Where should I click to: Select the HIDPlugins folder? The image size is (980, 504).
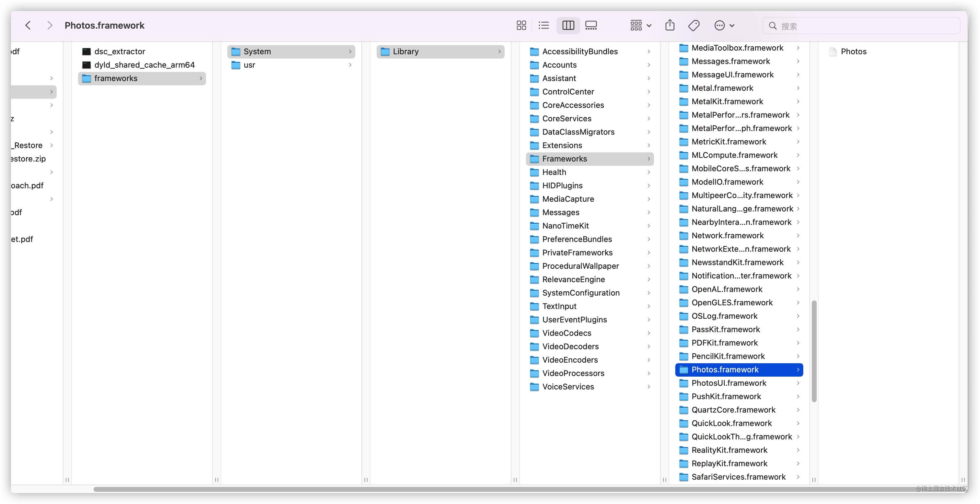pyautogui.click(x=590, y=186)
